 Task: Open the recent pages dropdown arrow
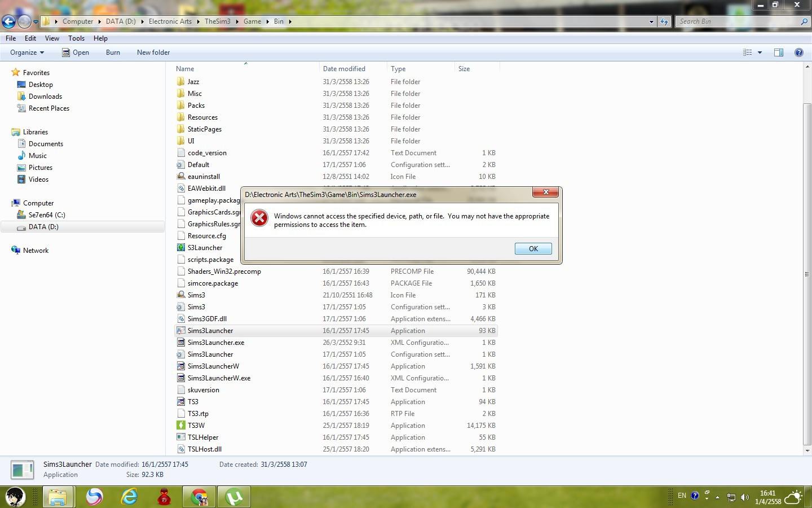click(36, 22)
